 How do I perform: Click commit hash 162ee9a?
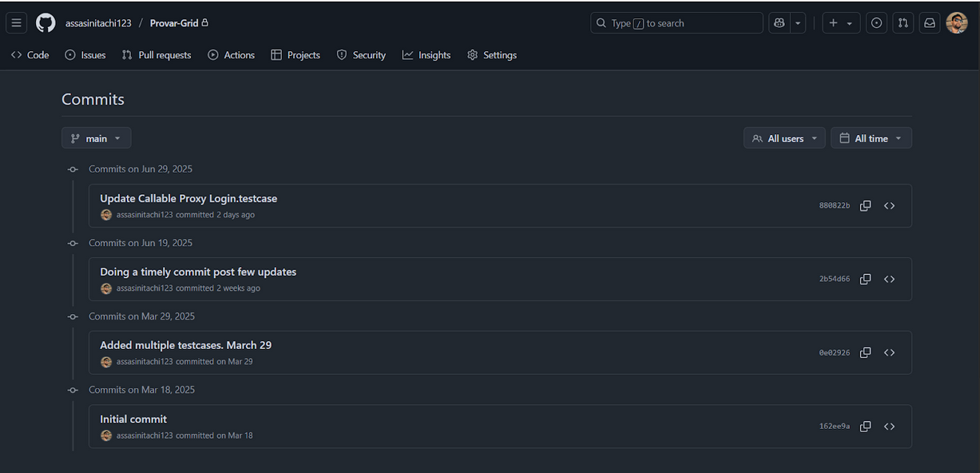835,427
